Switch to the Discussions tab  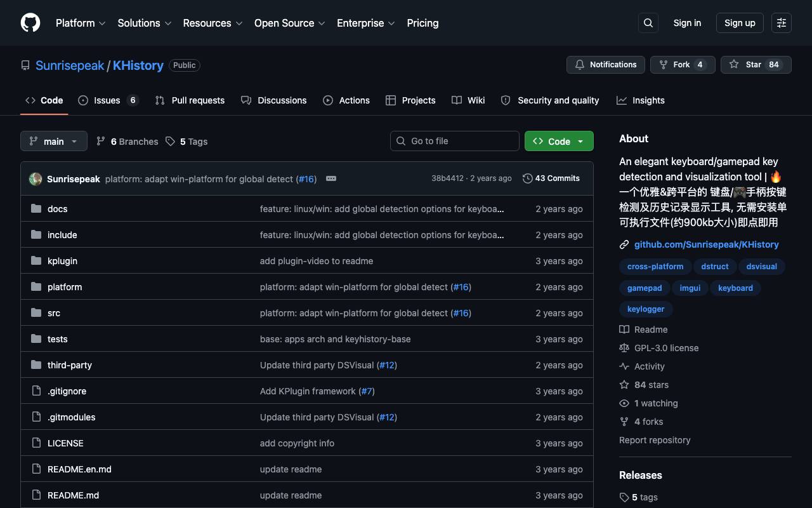[x=274, y=100]
